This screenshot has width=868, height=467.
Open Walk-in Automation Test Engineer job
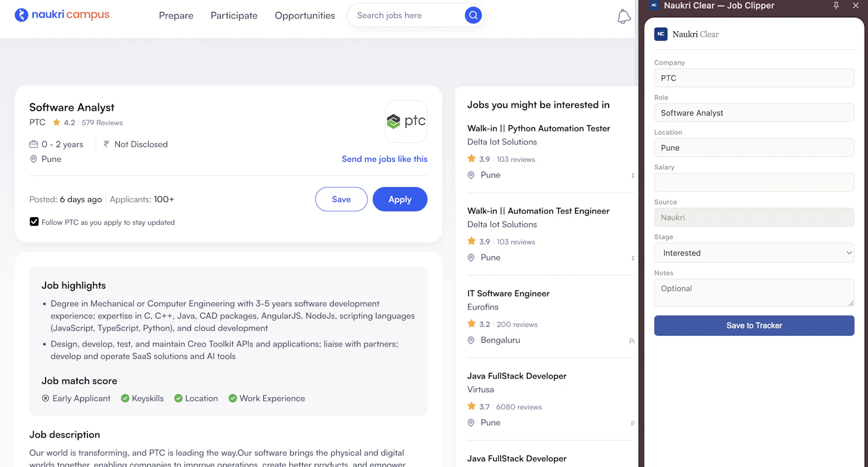pyautogui.click(x=538, y=211)
